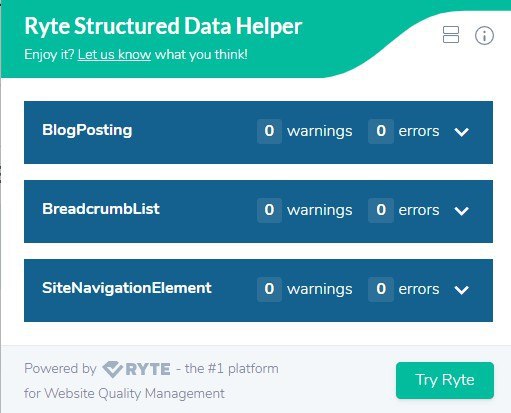The width and height of the screenshot is (511, 413).
Task: Click BreadcrumbList warnings count badge
Action: coord(269,210)
